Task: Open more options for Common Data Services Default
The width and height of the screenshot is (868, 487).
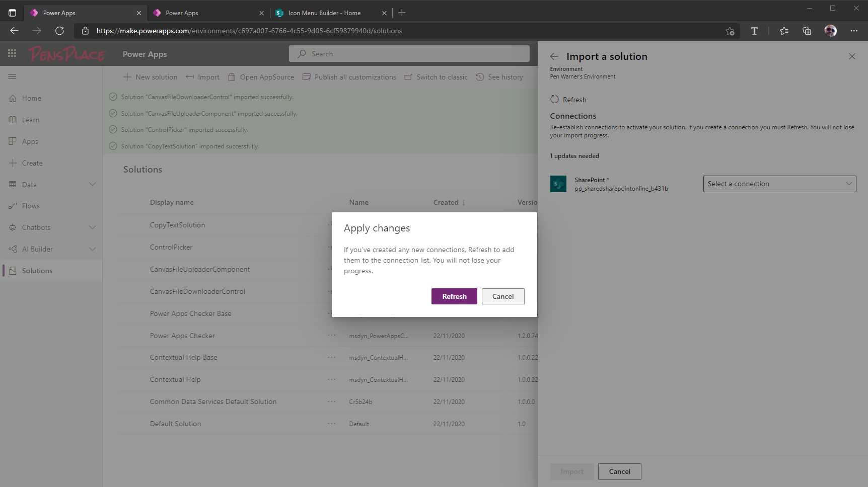Action: 331,401
